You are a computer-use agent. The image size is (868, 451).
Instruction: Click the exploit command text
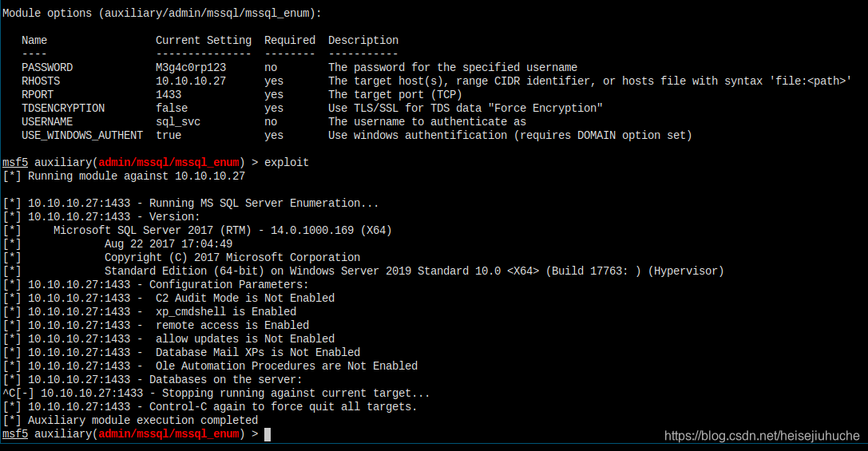(x=286, y=163)
